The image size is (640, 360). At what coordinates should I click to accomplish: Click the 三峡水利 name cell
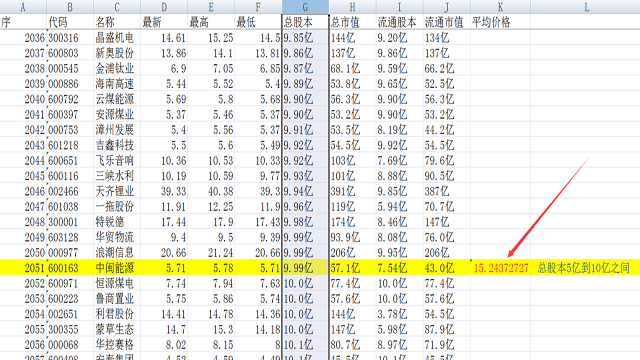coord(117,176)
